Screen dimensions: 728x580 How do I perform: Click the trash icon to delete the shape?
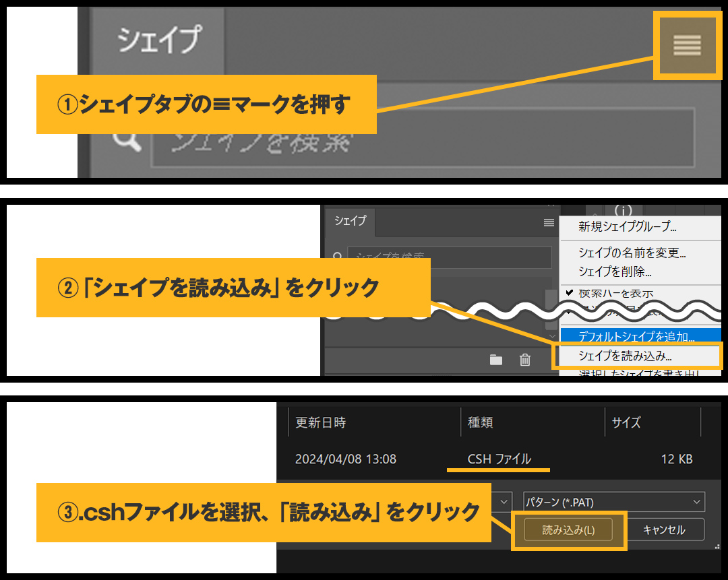[x=525, y=360]
